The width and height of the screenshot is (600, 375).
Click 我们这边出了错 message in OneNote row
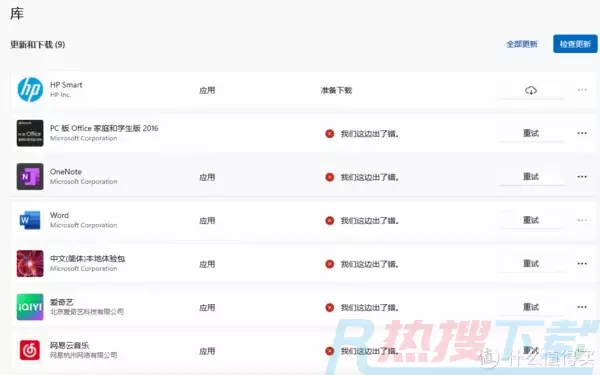pos(370,177)
